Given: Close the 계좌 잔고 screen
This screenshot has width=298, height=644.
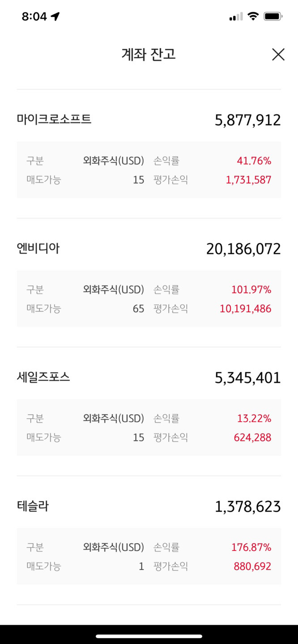Looking at the screenshot, I should 278,55.
